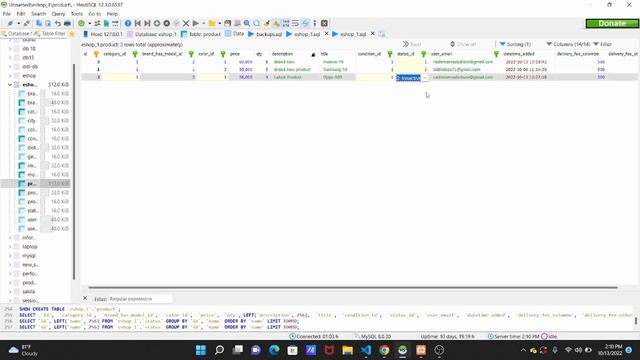This screenshot has height=360, width=640.
Task: Open SQL file with the folder icon
Action: [211, 24]
